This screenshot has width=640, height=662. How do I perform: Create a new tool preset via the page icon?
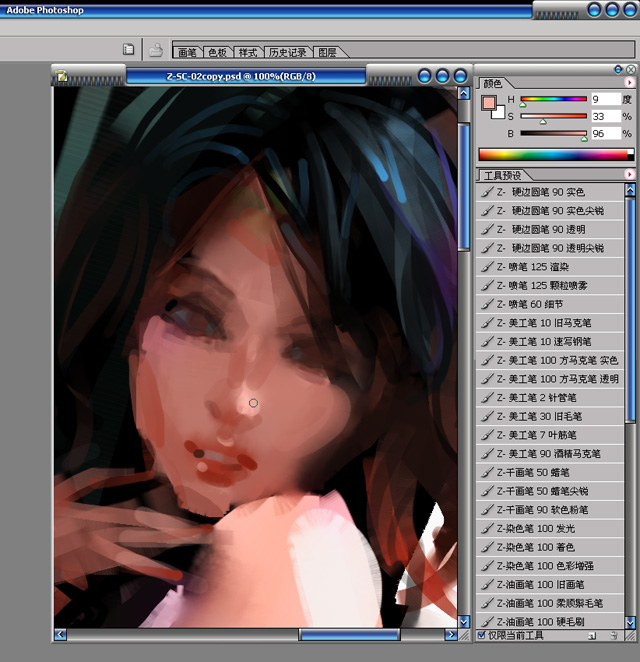click(x=592, y=635)
